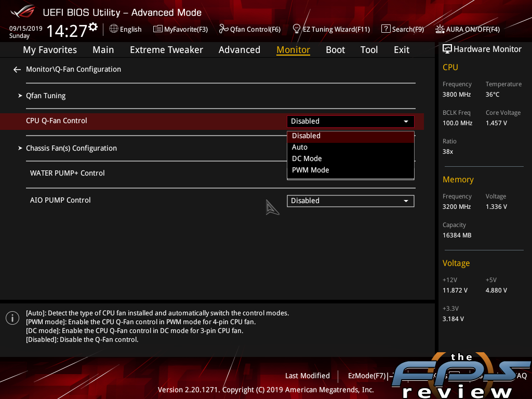Image resolution: width=532 pixels, height=399 pixels.
Task: Switch to the Tool tab
Action: pyautogui.click(x=369, y=50)
